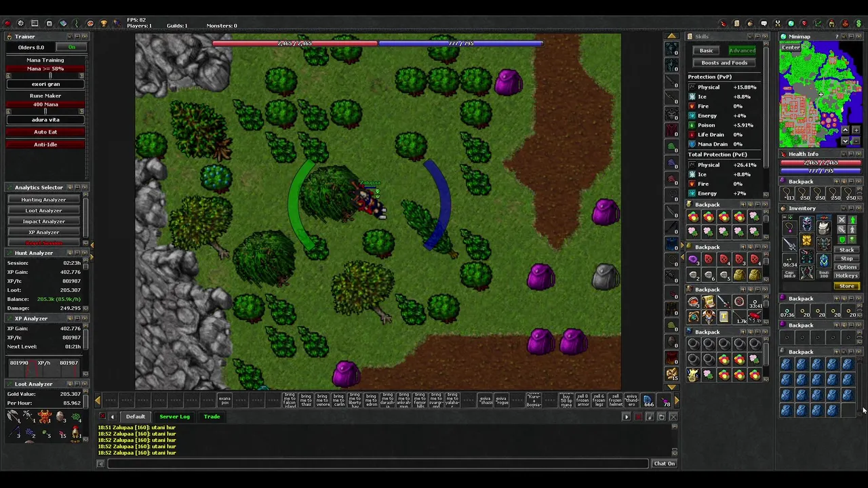868x488 pixels.
Task: Click the globe icon in top toolbar
Action: click(791, 23)
